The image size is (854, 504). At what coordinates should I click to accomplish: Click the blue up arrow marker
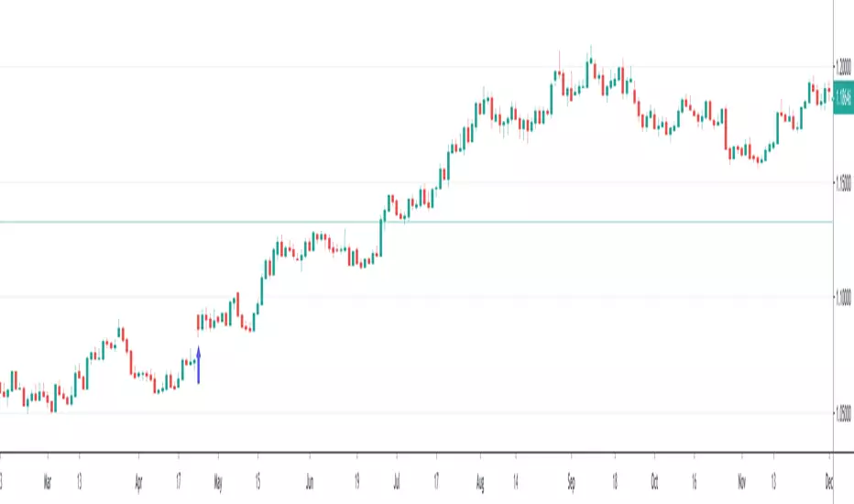pos(198,365)
